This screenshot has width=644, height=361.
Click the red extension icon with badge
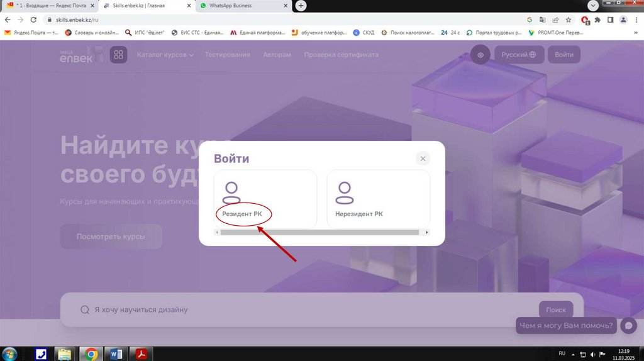point(585,20)
